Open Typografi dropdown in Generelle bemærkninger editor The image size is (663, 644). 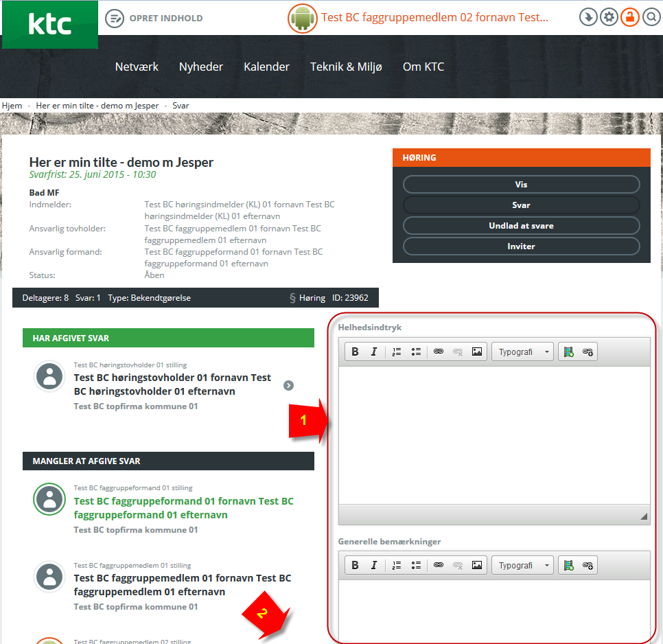pyautogui.click(x=522, y=565)
